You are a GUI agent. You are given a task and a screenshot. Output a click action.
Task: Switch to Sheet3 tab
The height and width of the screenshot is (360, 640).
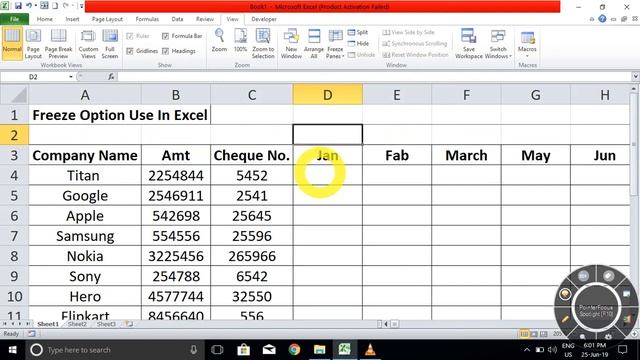click(106, 324)
